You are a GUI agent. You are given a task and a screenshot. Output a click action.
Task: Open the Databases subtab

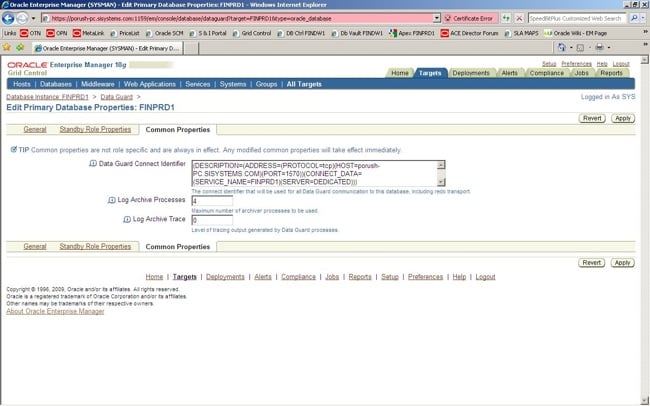click(x=56, y=84)
